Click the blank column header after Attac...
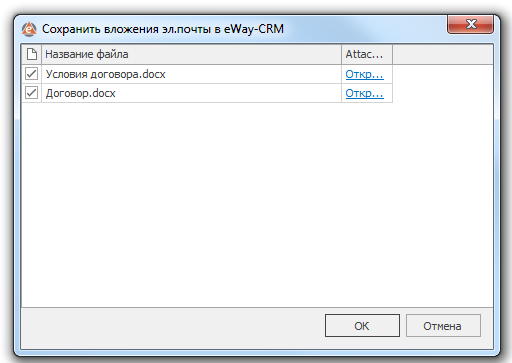The image size is (512, 363). 443,54
